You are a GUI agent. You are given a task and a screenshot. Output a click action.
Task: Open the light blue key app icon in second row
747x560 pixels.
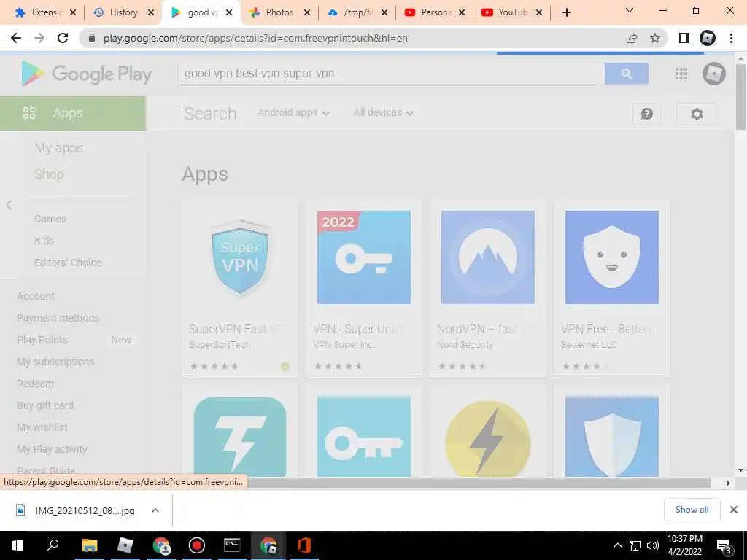(364, 437)
